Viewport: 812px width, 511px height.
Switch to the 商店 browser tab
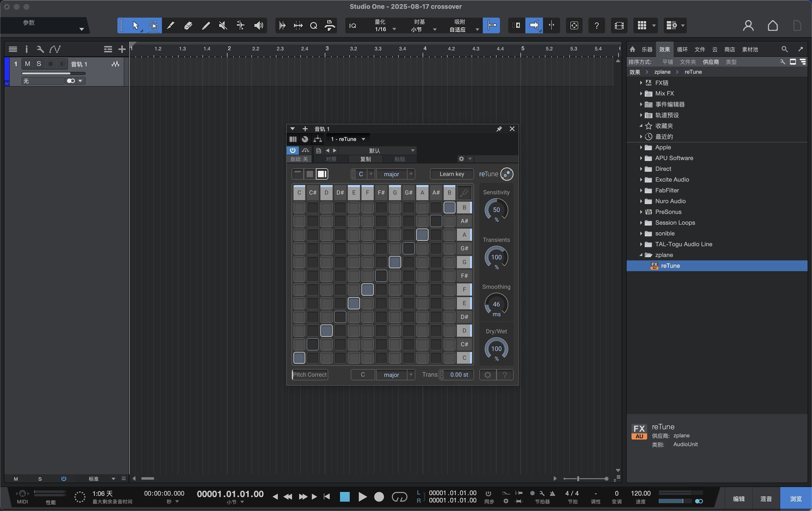tap(730, 49)
